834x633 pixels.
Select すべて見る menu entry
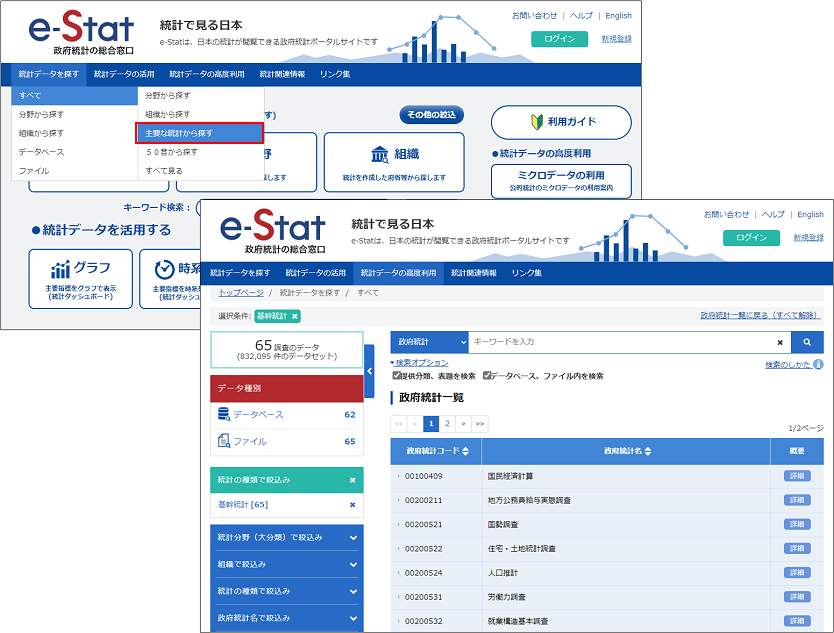coord(201,171)
